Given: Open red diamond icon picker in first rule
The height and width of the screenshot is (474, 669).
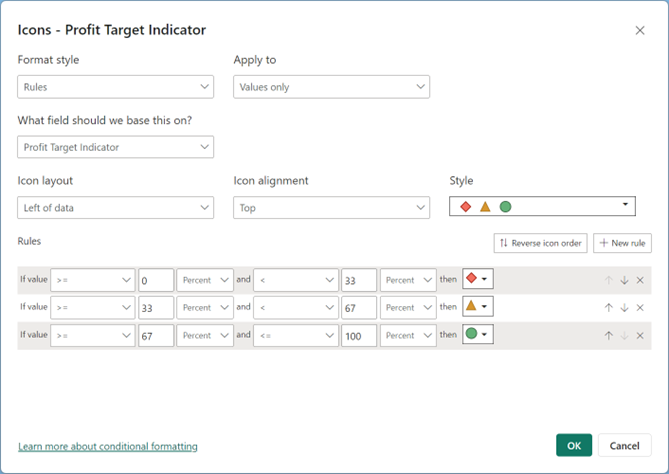Looking at the screenshot, I should pyautogui.click(x=478, y=279).
